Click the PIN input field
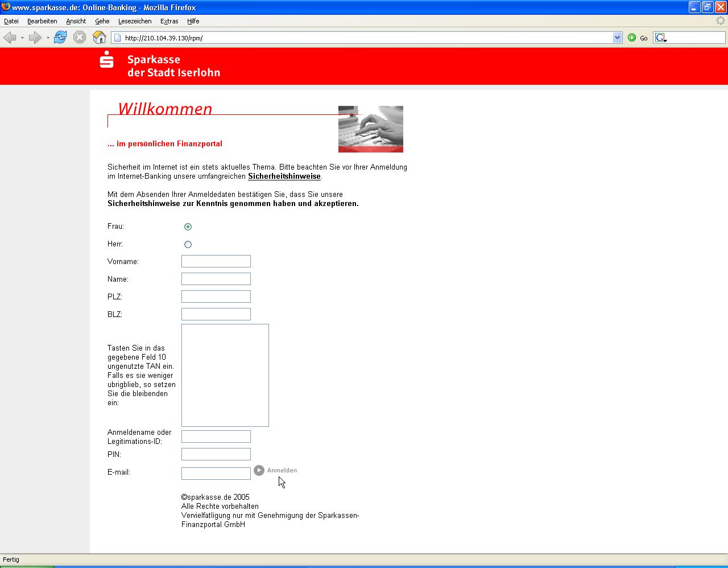 216,454
